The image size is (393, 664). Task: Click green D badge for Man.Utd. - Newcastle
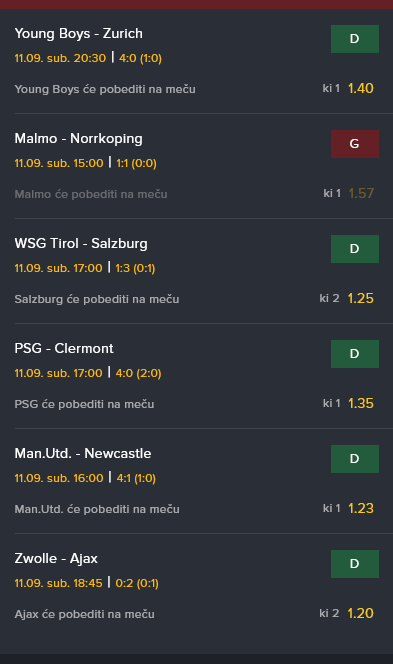[x=354, y=459]
